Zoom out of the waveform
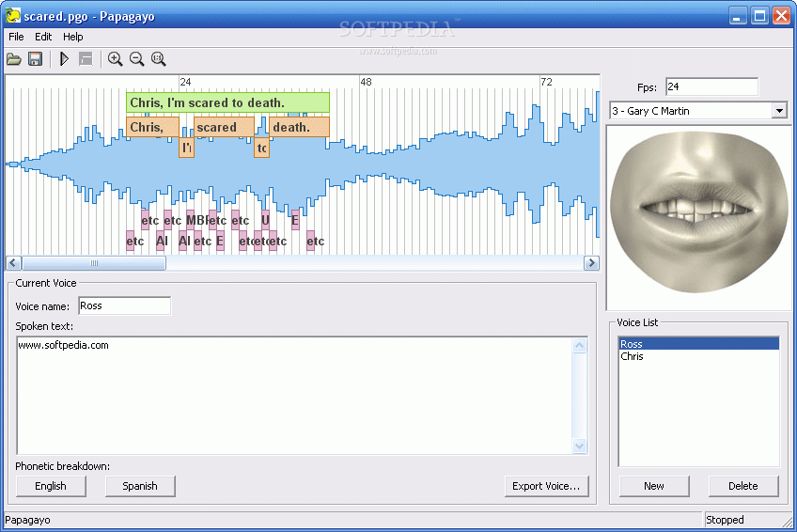The height and width of the screenshot is (532, 797). pyautogui.click(x=136, y=59)
